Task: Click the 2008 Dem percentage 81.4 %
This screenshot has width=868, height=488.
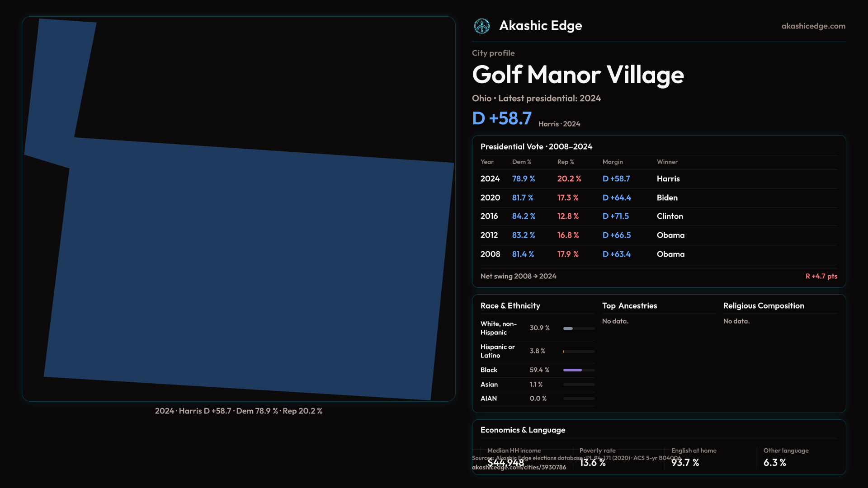Action: (523, 254)
